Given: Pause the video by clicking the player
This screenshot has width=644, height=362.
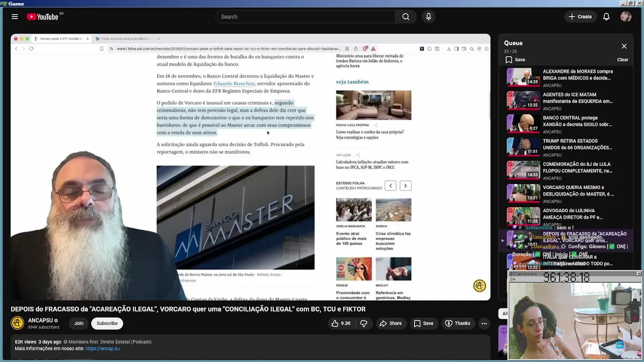Looking at the screenshot, I should (x=251, y=167).
